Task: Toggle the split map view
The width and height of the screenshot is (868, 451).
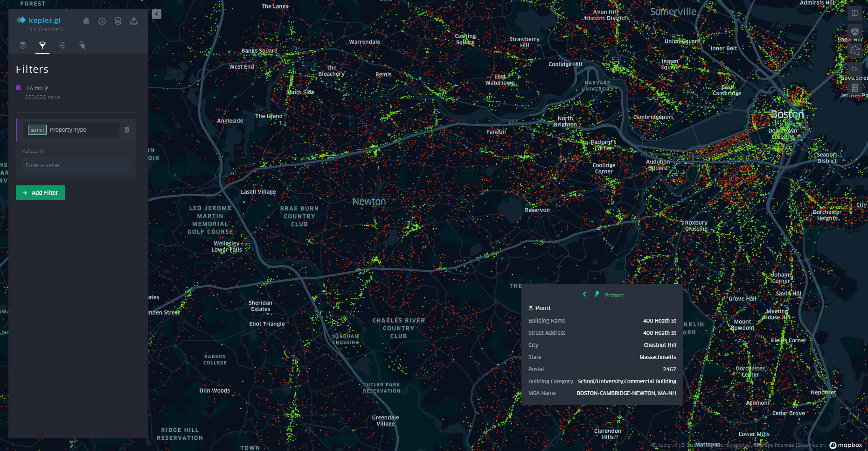Action: point(855,13)
